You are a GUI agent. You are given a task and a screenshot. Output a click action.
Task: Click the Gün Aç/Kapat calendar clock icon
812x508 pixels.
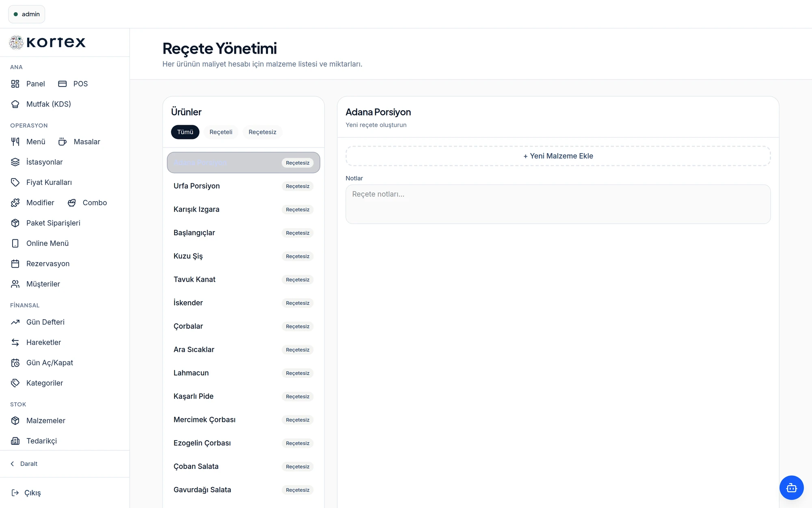click(x=15, y=363)
